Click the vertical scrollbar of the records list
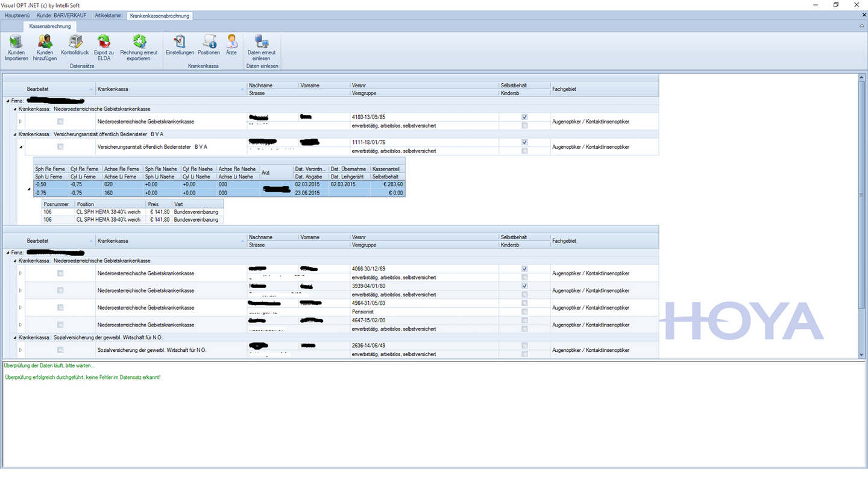This screenshot has height=488, width=868. tap(861, 216)
